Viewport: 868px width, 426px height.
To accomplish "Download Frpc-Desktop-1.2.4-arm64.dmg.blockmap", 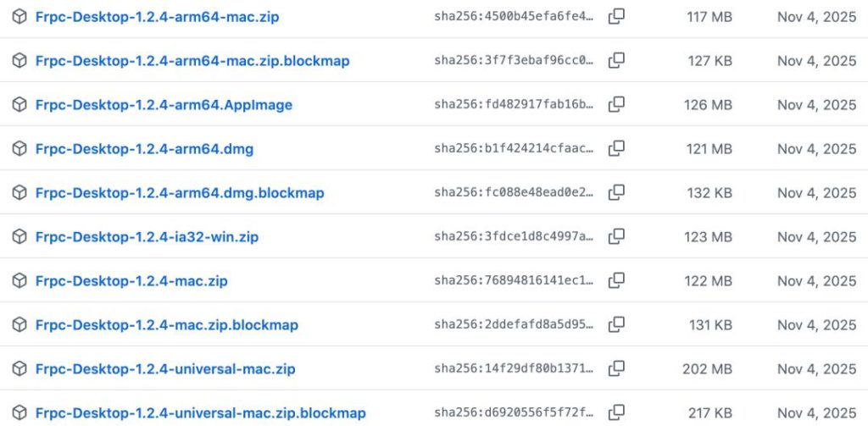I will click(x=180, y=193).
